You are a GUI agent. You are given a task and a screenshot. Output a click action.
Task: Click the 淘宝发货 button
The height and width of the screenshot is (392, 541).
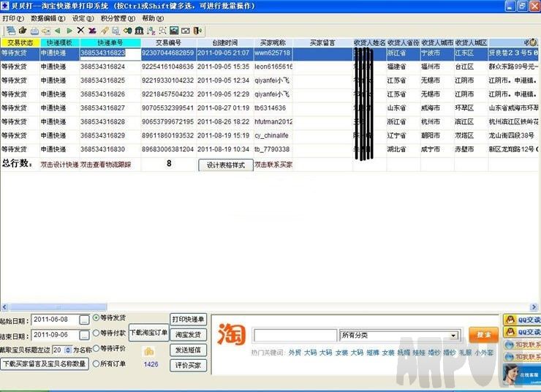click(188, 334)
